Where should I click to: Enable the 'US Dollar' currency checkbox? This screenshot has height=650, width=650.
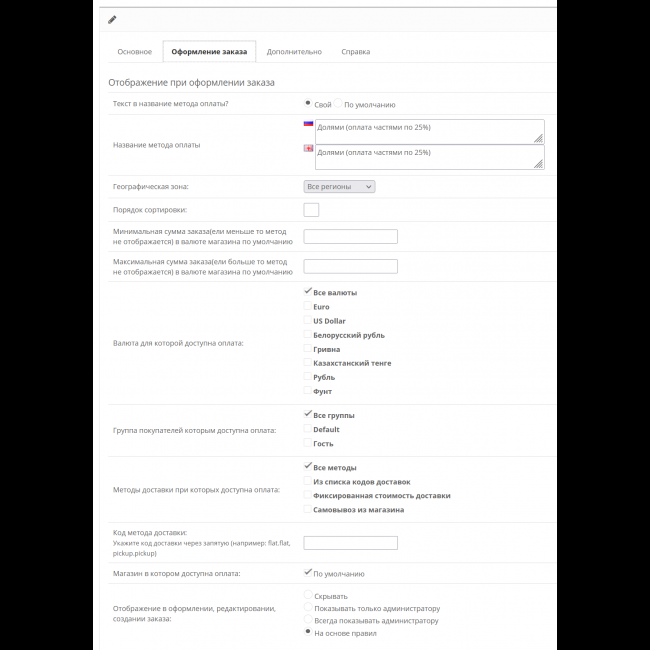point(308,321)
